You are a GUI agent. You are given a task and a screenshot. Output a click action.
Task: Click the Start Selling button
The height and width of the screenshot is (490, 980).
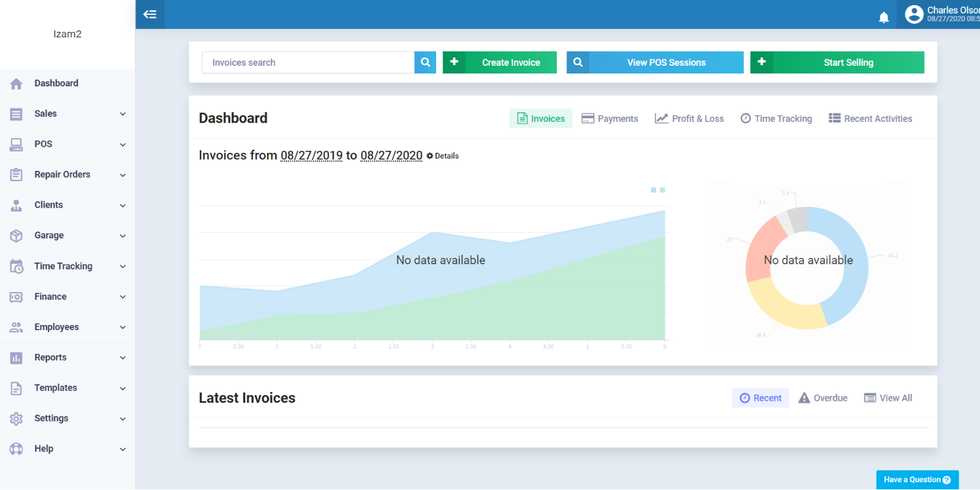tap(837, 63)
